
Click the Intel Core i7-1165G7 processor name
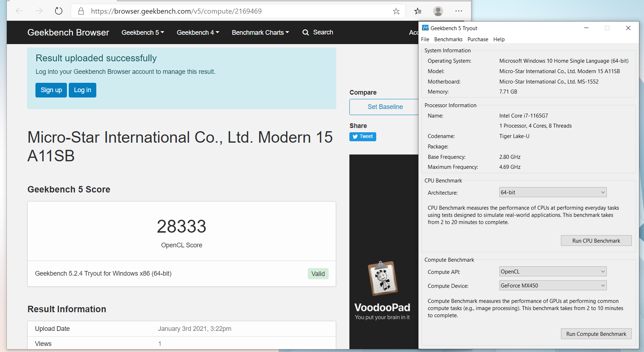click(523, 116)
